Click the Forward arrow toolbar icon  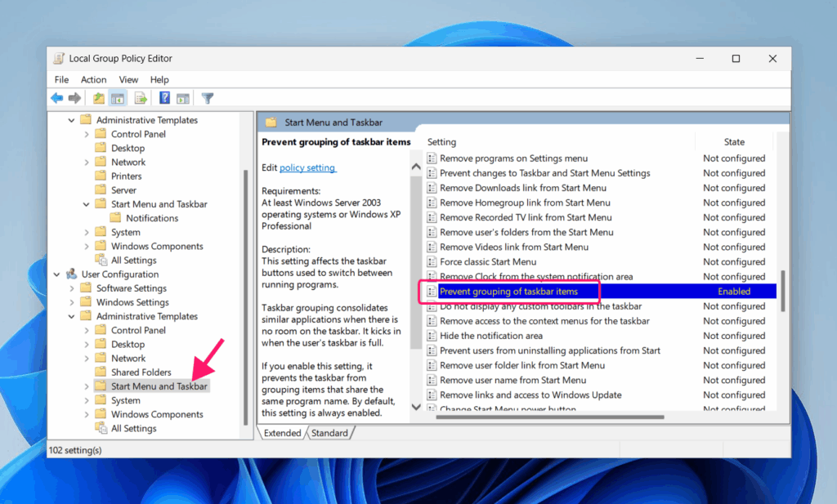(74, 98)
